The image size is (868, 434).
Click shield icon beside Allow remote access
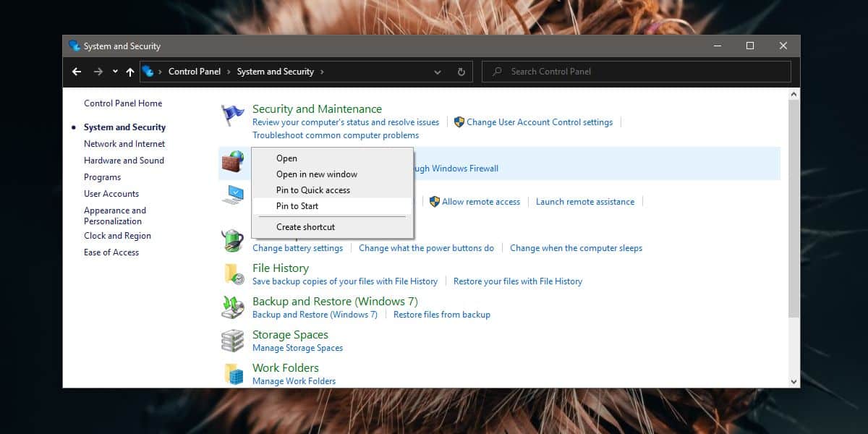click(434, 202)
